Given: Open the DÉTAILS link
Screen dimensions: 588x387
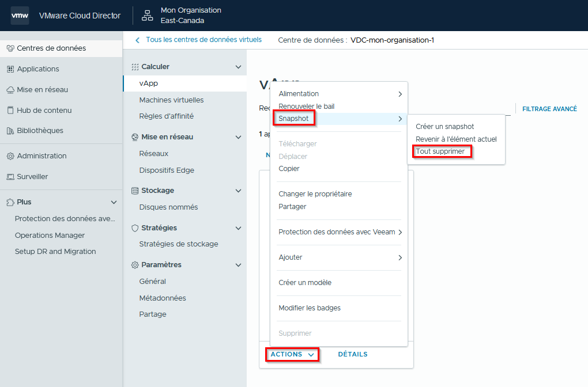Looking at the screenshot, I should click(x=352, y=354).
